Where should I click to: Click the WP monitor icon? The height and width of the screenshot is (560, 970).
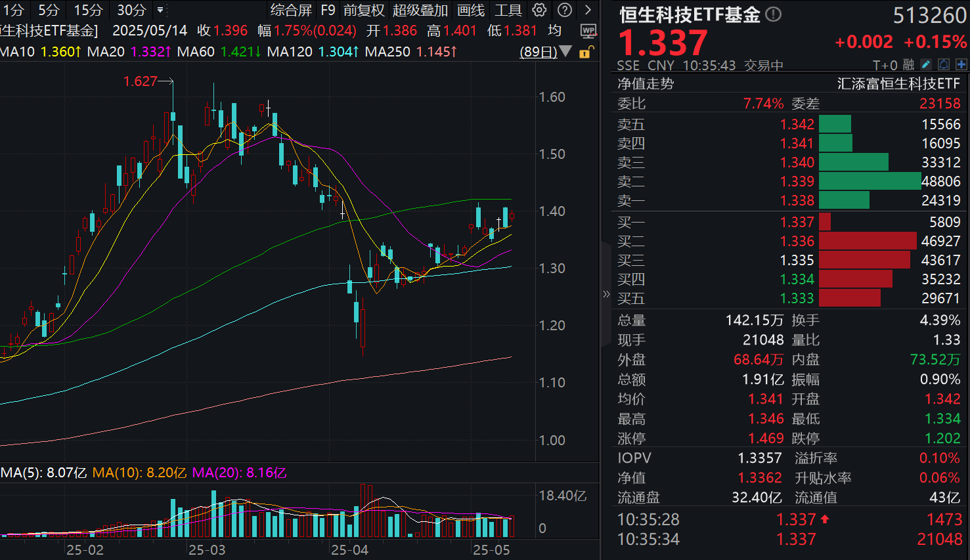[588, 31]
